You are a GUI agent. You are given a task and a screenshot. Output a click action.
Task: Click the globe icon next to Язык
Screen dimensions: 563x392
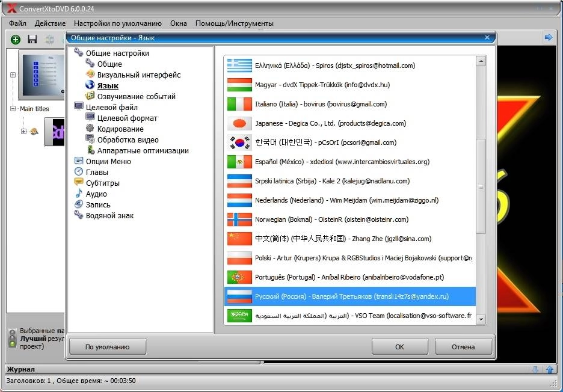90,85
